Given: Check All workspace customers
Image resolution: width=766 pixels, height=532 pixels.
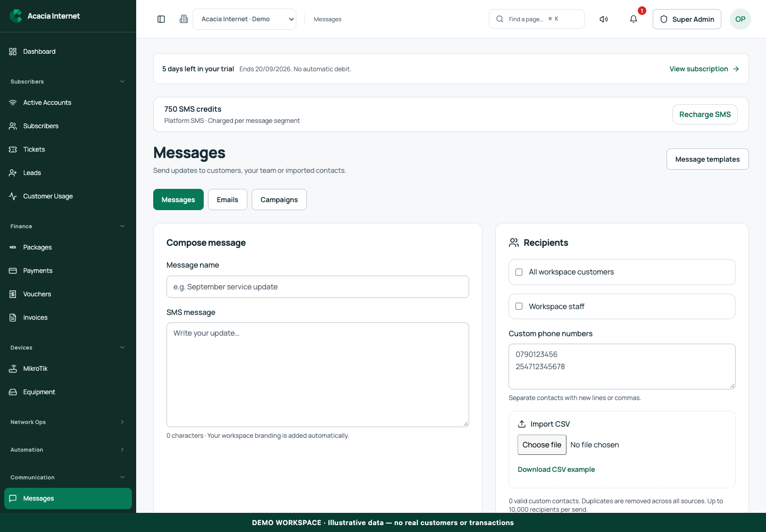Looking at the screenshot, I should (x=519, y=272).
